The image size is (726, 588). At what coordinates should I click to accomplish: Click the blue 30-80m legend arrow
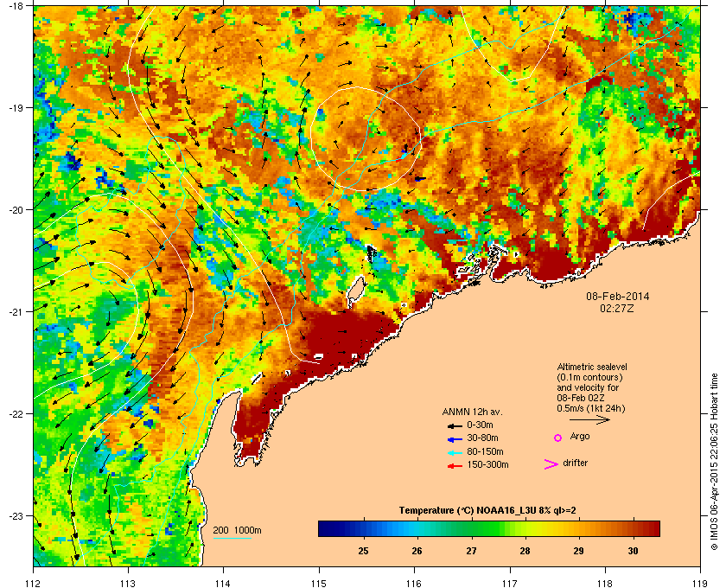tap(455, 438)
